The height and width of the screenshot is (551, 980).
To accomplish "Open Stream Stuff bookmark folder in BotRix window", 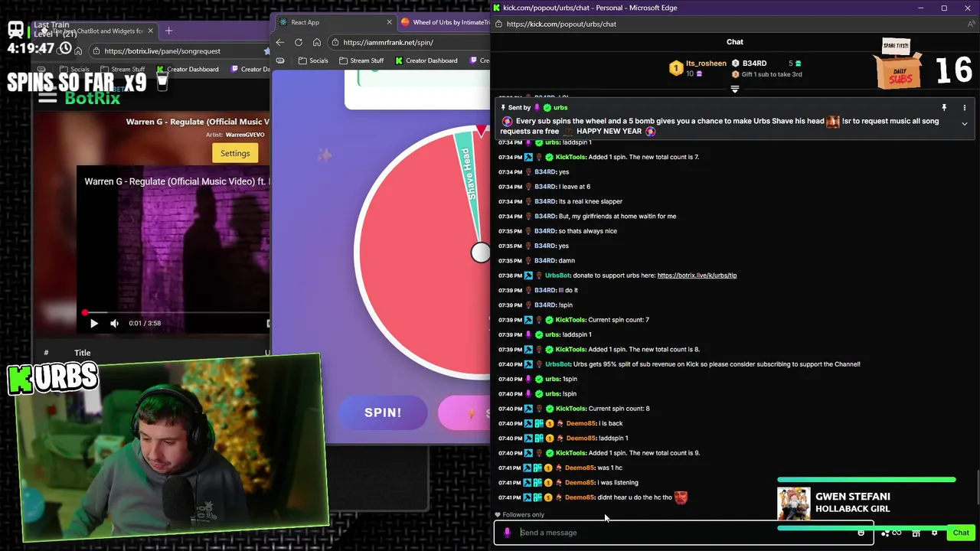I will (122, 69).
